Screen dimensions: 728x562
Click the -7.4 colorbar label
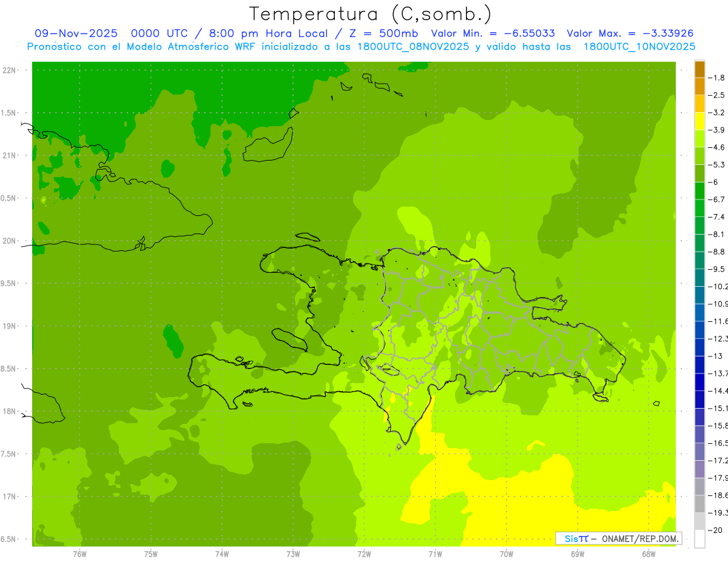pos(716,217)
